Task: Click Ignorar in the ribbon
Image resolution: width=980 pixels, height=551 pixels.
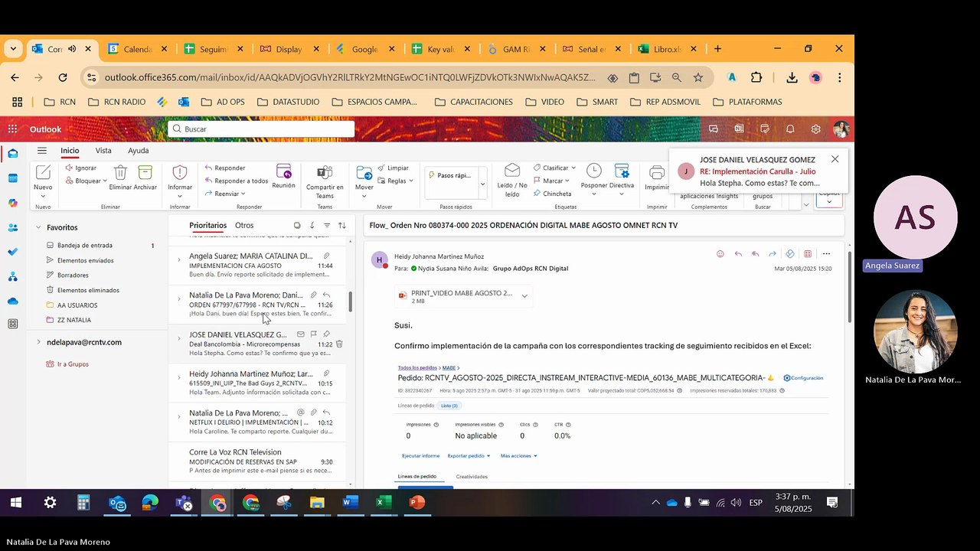Action: [x=80, y=168]
